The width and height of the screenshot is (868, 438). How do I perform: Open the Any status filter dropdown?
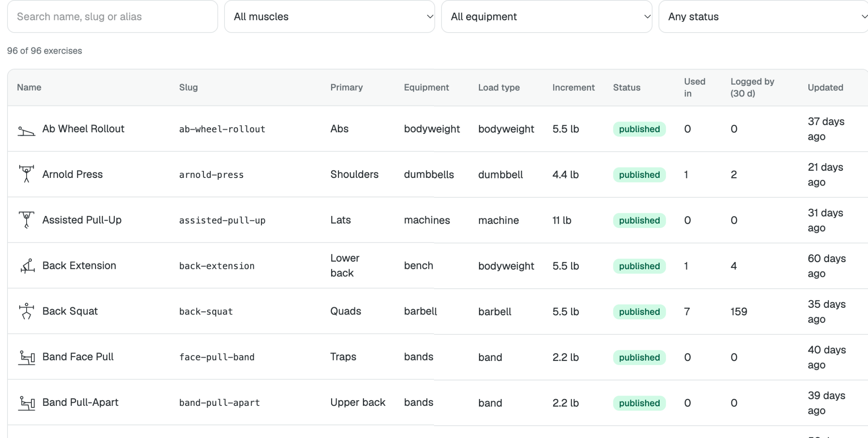[763, 17]
